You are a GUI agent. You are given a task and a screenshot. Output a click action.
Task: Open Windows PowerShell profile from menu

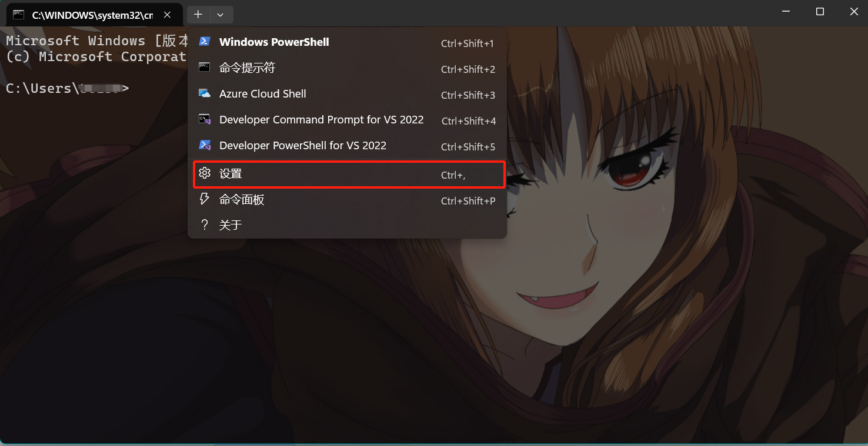coord(347,42)
